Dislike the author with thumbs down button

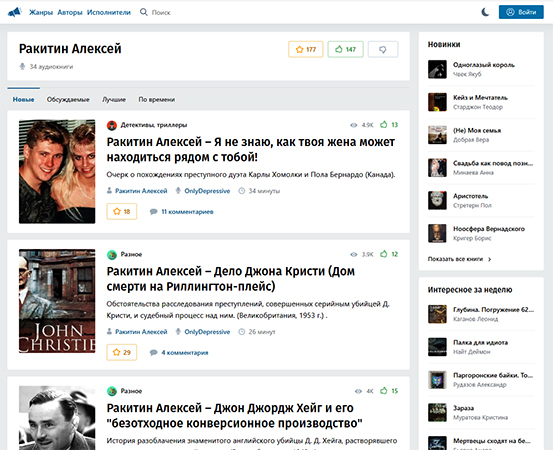tap(383, 49)
